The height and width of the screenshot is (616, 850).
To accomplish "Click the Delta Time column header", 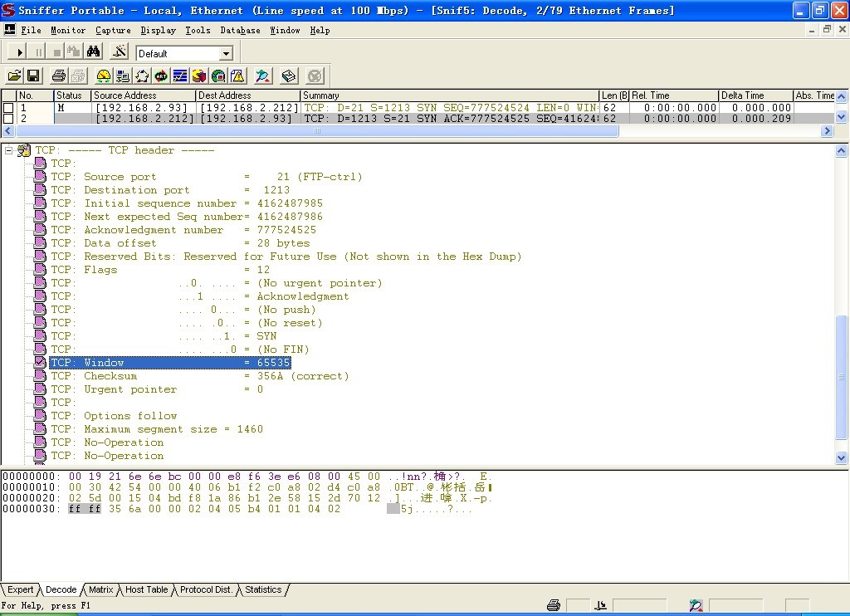I will [x=755, y=95].
